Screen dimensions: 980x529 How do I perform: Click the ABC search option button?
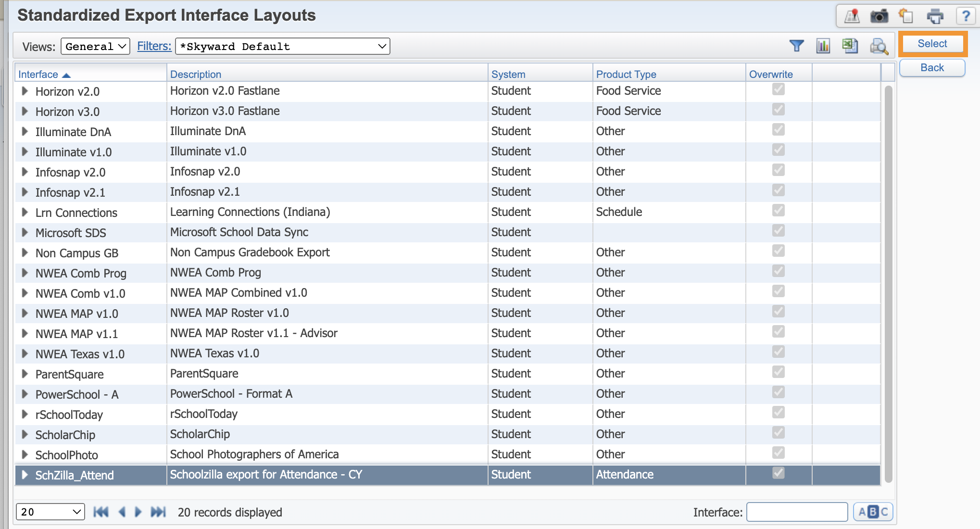[x=873, y=512]
